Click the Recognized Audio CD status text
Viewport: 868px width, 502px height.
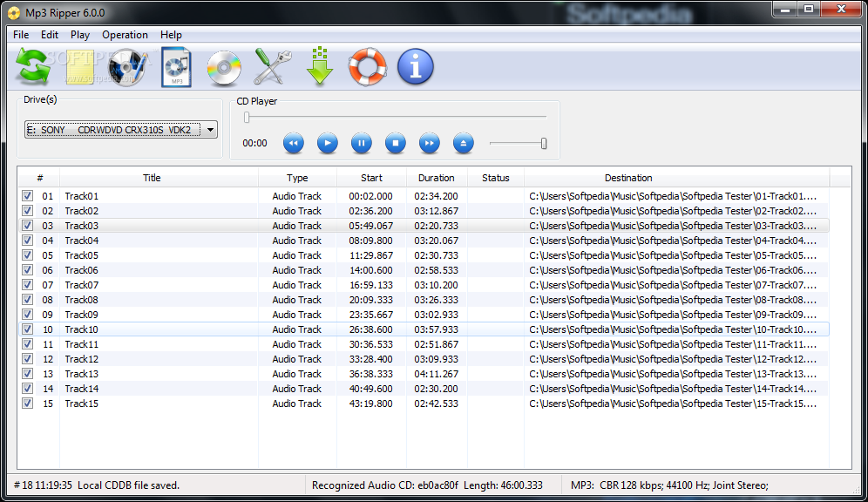427,485
